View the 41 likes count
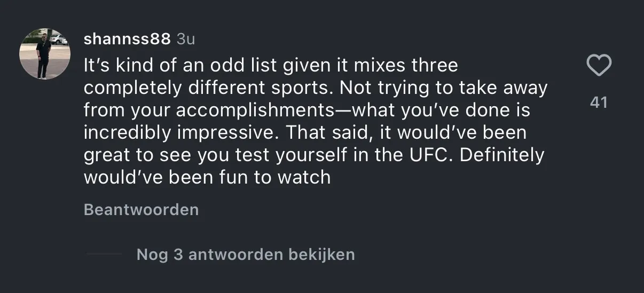The height and width of the screenshot is (293, 644). 599,102
